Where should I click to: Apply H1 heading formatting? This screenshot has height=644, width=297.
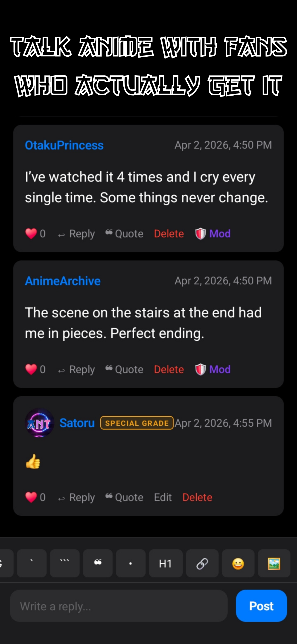(166, 563)
